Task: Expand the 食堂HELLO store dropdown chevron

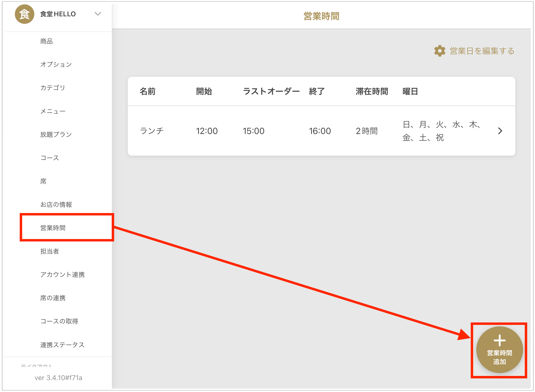Action: tap(98, 14)
